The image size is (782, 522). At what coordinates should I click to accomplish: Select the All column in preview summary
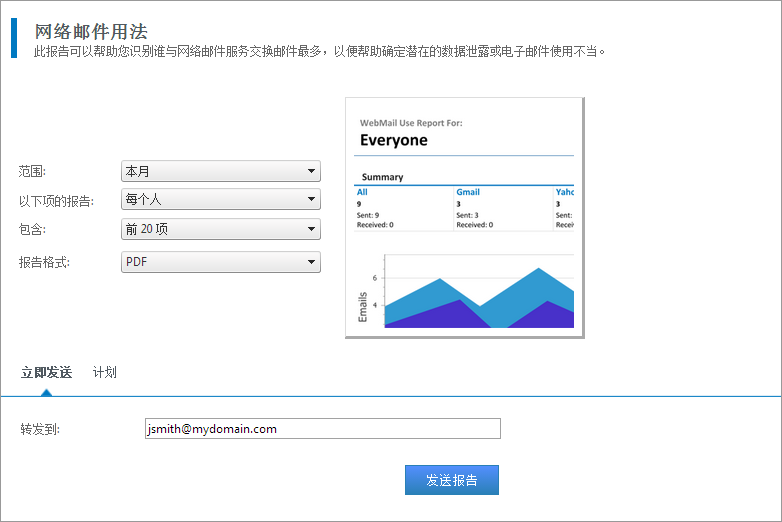click(x=362, y=192)
